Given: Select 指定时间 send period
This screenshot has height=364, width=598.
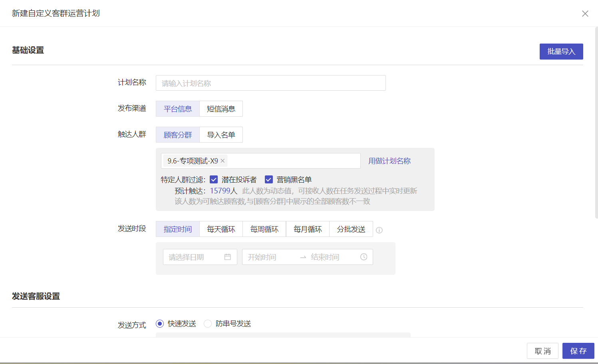Looking at the screenshot, I should 178,229.
